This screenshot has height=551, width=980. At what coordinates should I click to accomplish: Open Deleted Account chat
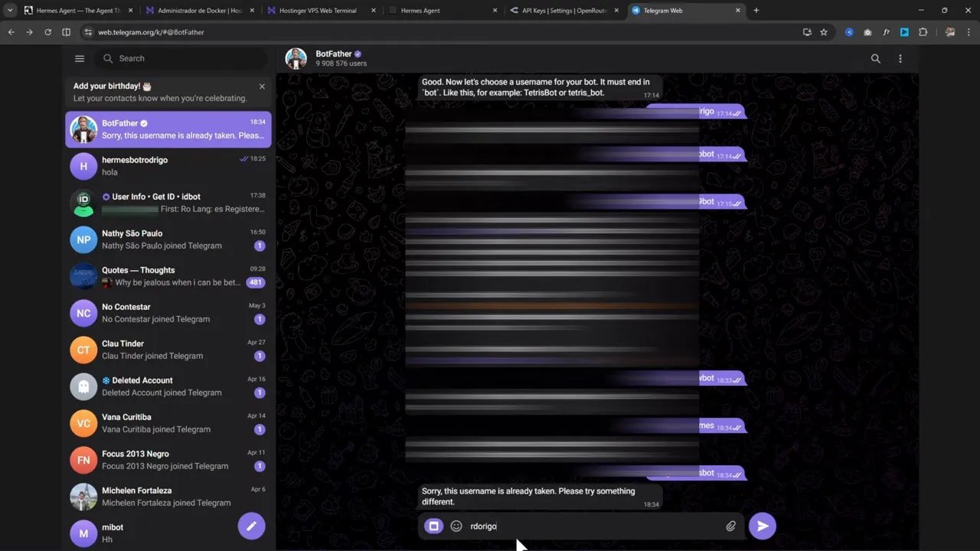pyautogui.click(x=168, y=386)
